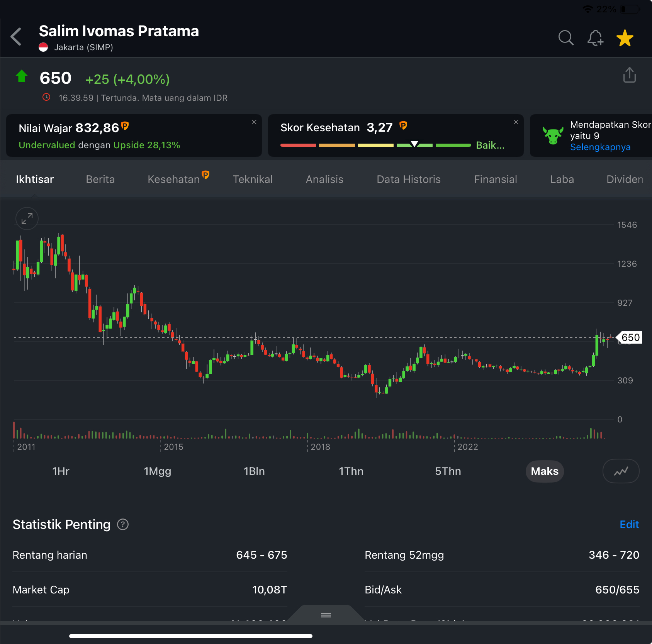The height and width of the screenshot is (644, 652).
Task: Expand chart to fullscreen
Action: (27, 219)
